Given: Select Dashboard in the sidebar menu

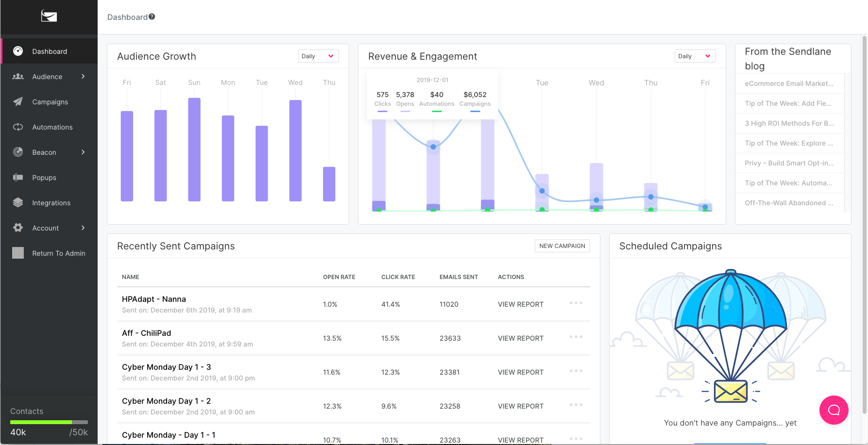Looking at the screenshot, I should (49, 51).
